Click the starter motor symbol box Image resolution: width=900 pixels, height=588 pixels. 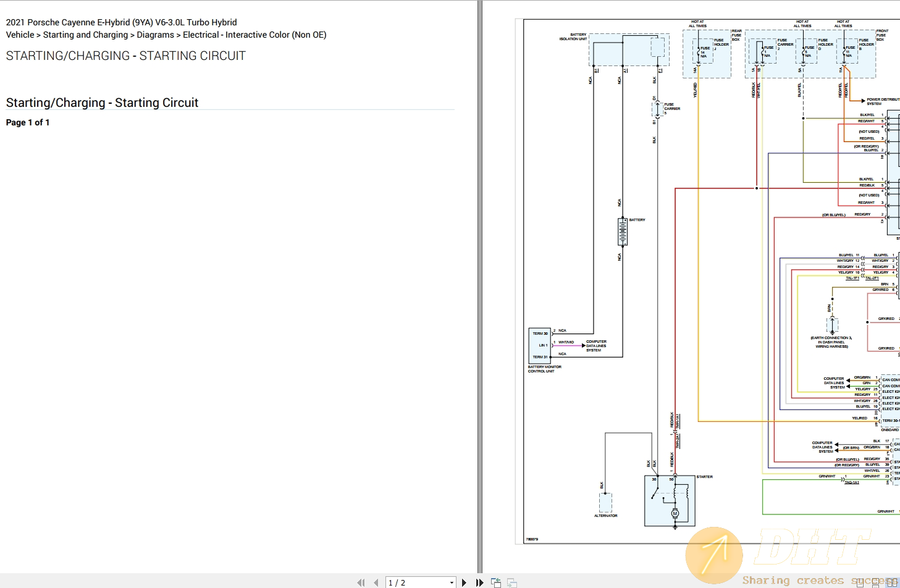pos(670,501)
